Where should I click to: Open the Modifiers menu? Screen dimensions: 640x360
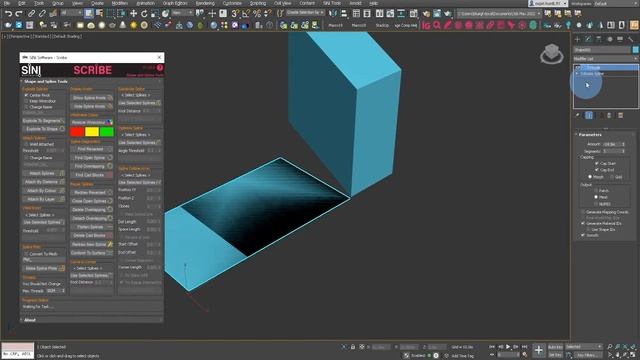(120, 3)
